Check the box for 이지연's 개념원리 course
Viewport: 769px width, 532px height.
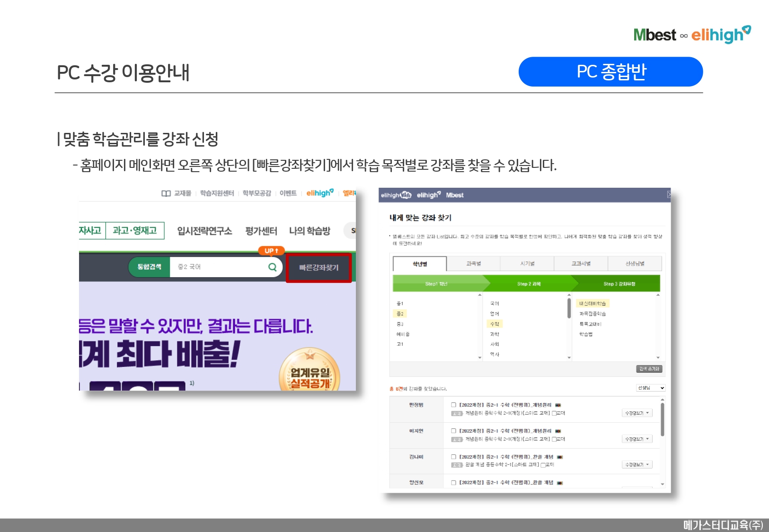click(453, 431)
